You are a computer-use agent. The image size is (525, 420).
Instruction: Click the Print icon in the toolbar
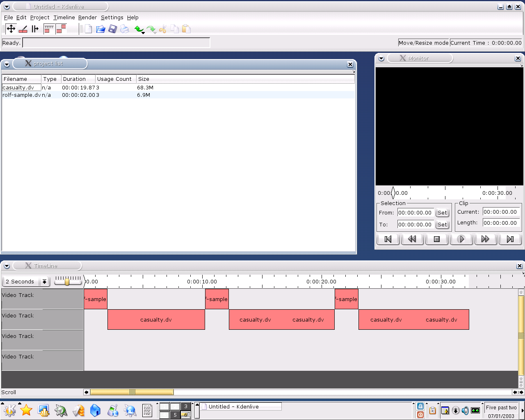125,29
